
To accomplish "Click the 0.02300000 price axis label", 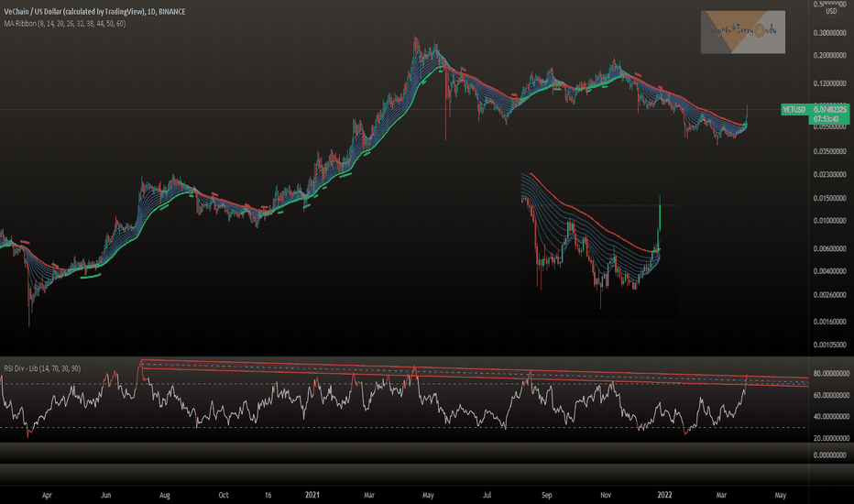I will pyautogui.click(x=830, y=175).
